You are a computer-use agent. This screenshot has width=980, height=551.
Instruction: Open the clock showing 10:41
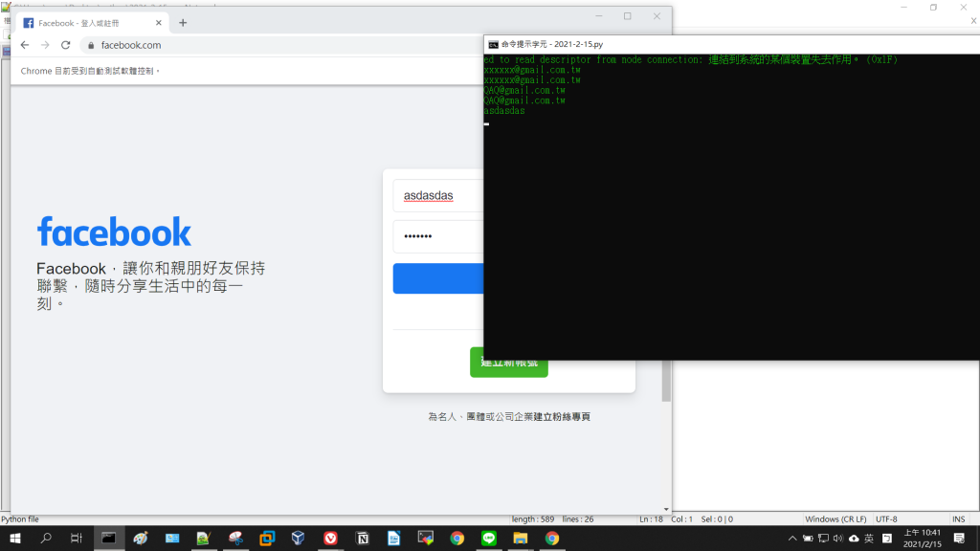click(922, 538)
